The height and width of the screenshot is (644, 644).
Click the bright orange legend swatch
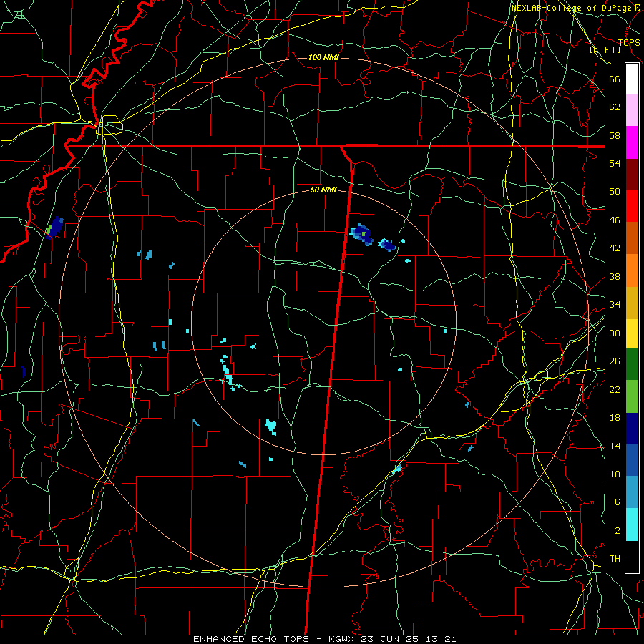(x=632, y=270)
